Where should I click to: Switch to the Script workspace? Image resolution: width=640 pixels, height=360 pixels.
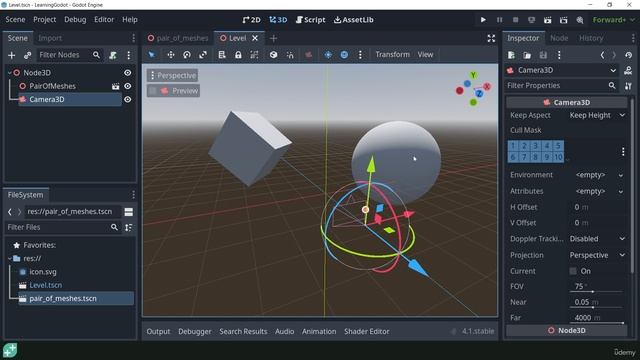tap(311, 20)
